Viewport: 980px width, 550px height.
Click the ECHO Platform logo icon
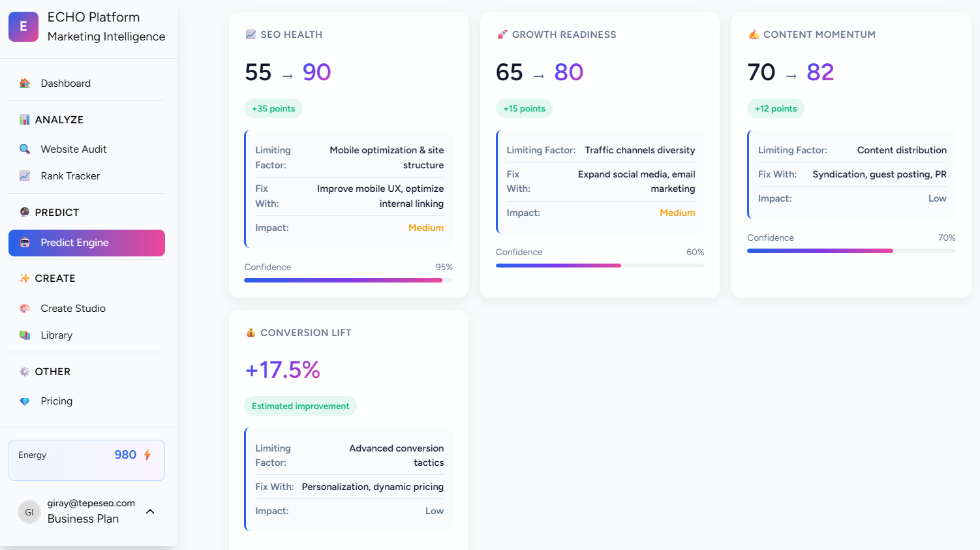click(x=23, y=26)
